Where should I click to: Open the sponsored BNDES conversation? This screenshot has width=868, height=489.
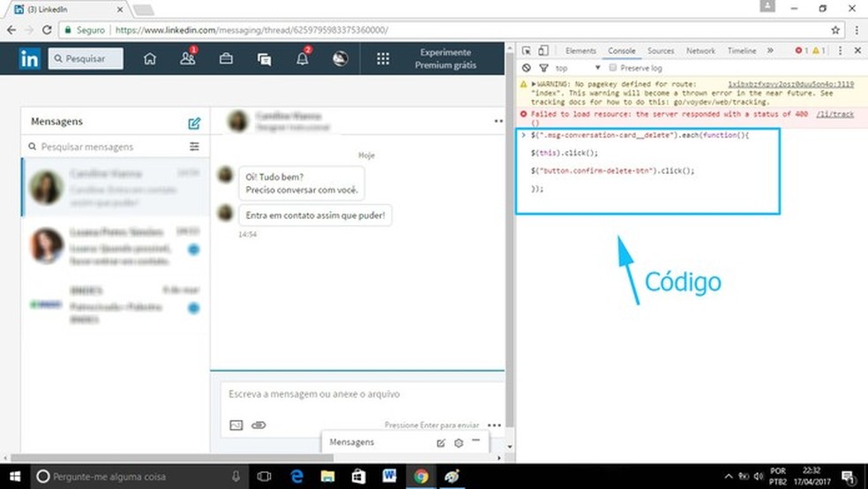(116, 304)
